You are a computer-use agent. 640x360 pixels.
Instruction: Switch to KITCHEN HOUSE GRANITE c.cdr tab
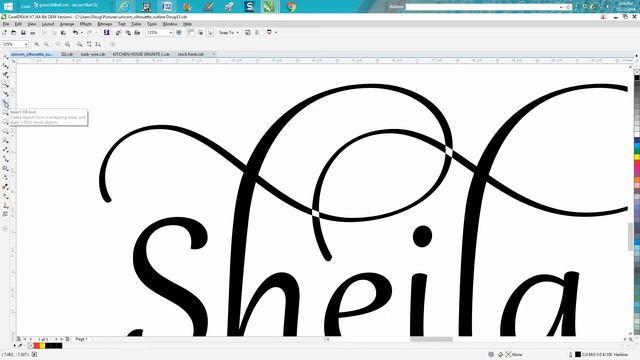[141, 54]
